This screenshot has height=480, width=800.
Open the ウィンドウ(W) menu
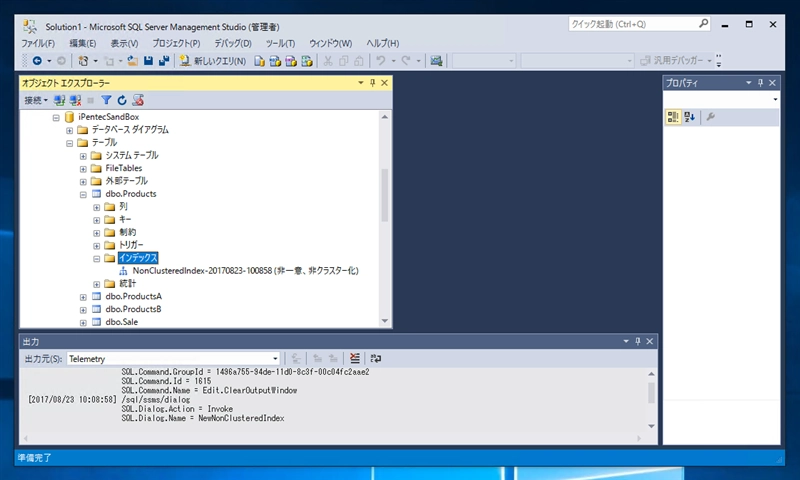(331, 43)
